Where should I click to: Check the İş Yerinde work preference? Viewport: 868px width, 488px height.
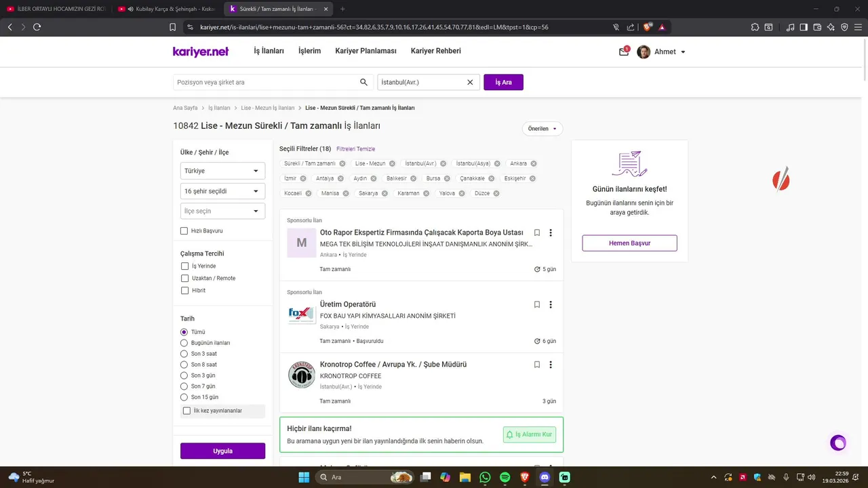(184, 266)
